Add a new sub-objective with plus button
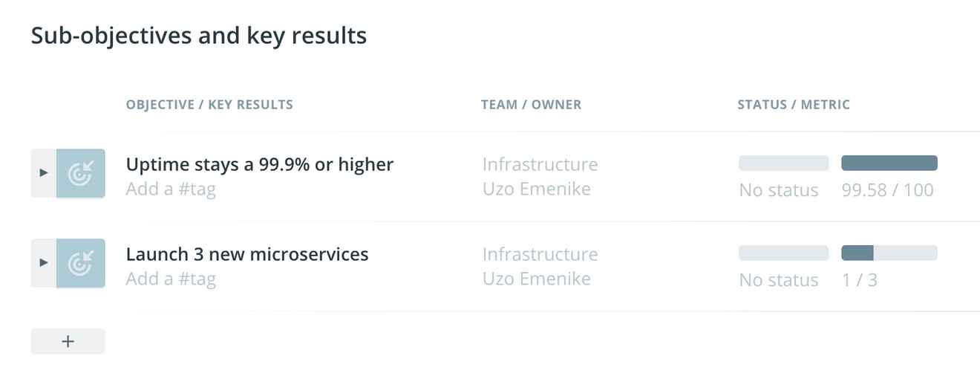 click(x=68, y=341)
